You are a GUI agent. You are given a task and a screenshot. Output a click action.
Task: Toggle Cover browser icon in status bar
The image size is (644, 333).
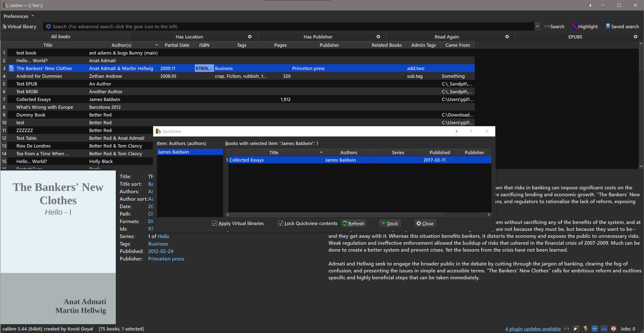pyautogui.click(x=604, y=329)
